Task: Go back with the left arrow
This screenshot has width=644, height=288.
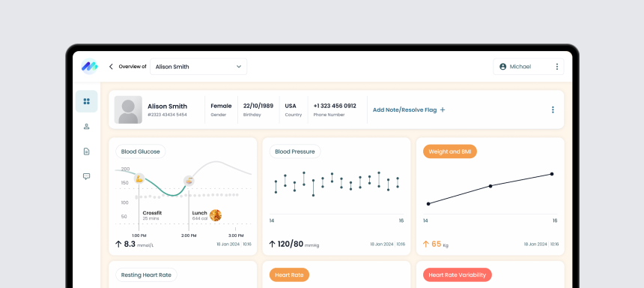Action: pyautogui.click(x=111, y=67)
